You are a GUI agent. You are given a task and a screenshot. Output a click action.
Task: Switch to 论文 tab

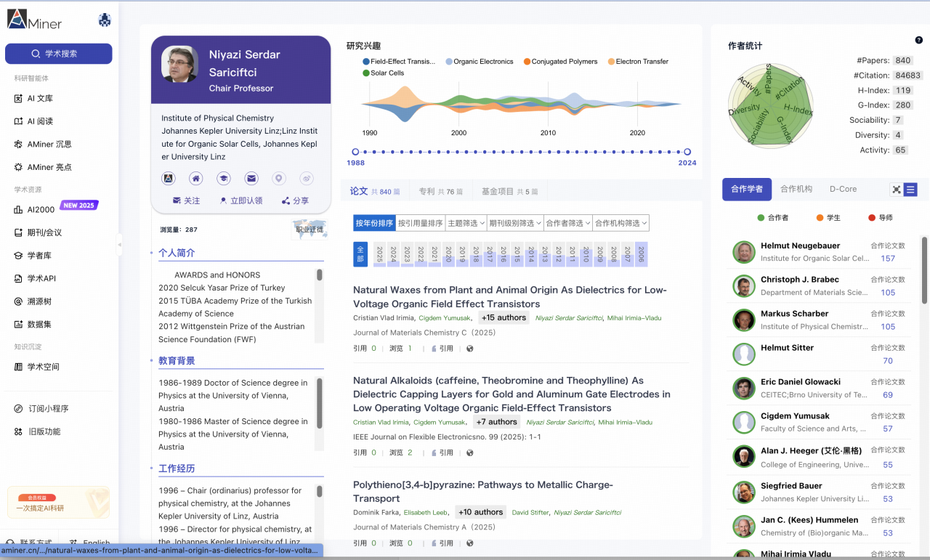375,191
